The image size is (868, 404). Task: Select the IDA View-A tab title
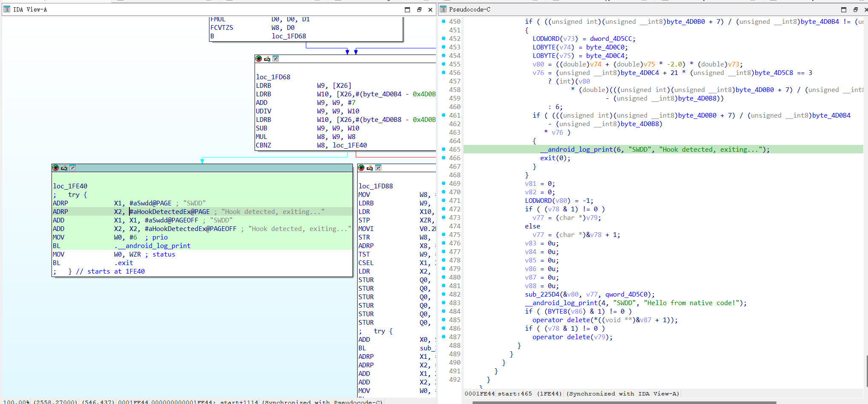[x=30, y=9]
